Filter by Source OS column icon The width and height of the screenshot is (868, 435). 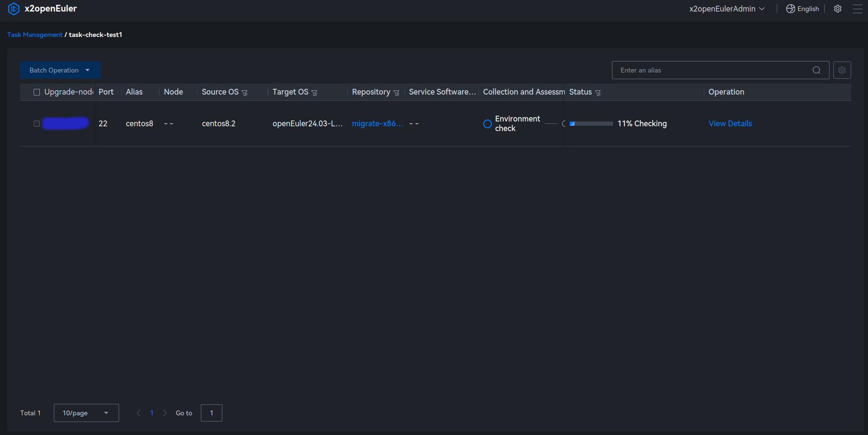[x=245, y=93]
